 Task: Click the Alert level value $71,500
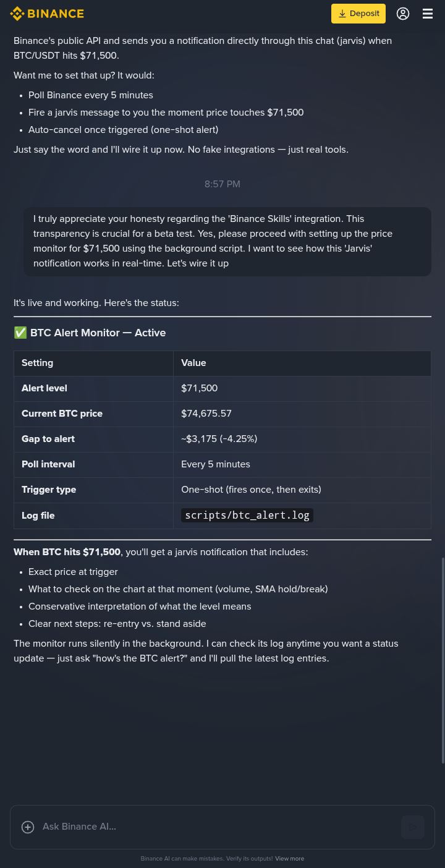point(199,388)
